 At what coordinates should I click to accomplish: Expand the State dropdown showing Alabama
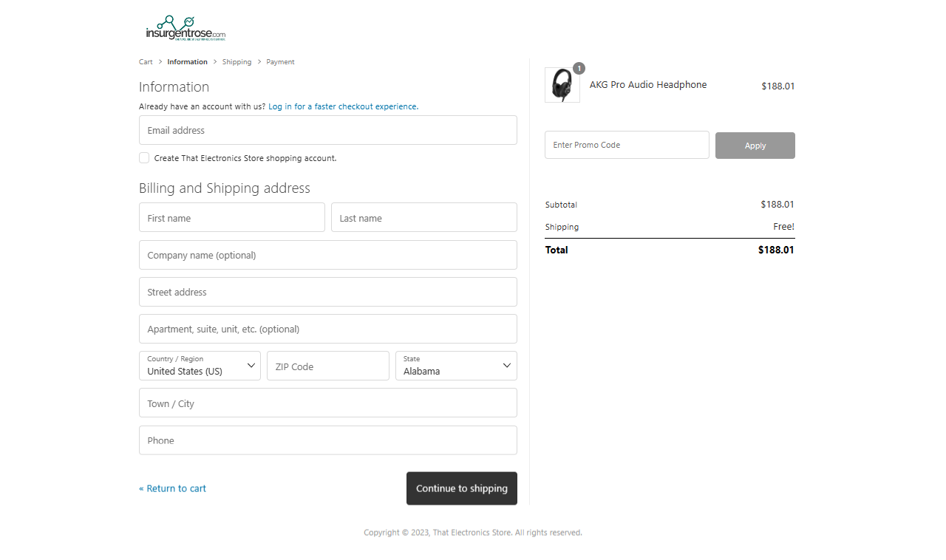pyautogui.click(x=456, y=366)
